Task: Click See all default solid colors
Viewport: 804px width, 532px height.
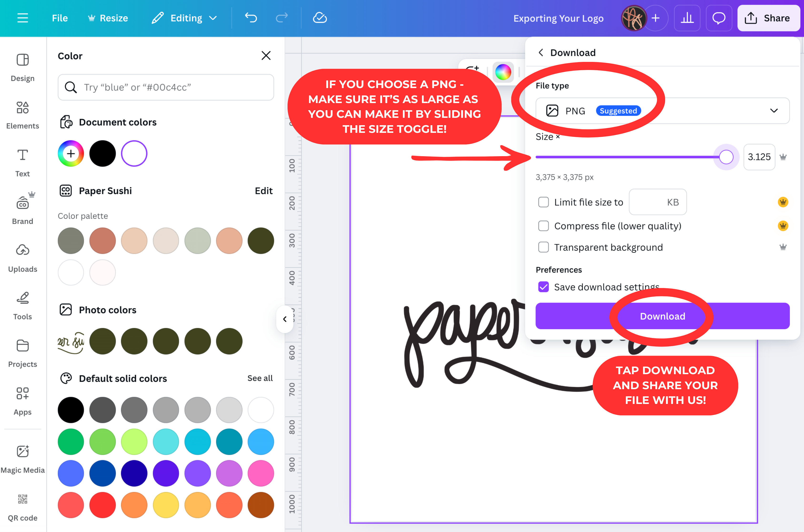Action: 260,378
